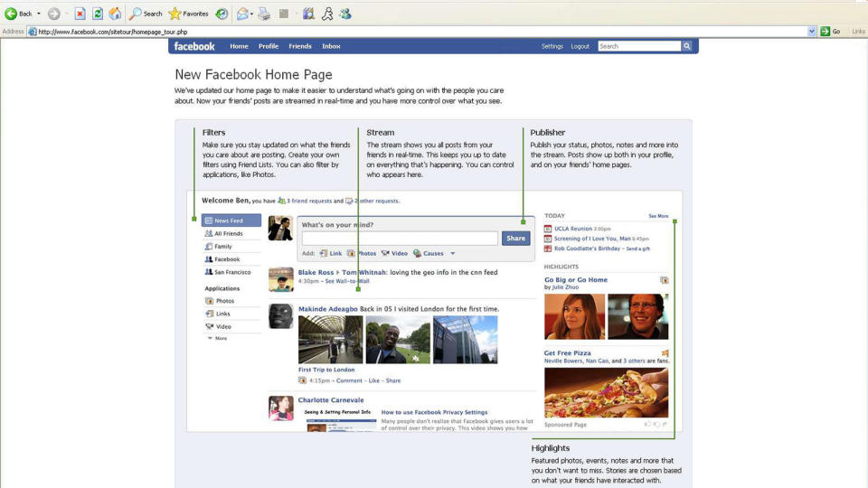The image size is (868, 488).
Task: Click the facebook logo
Action: [x=194, y=46]
